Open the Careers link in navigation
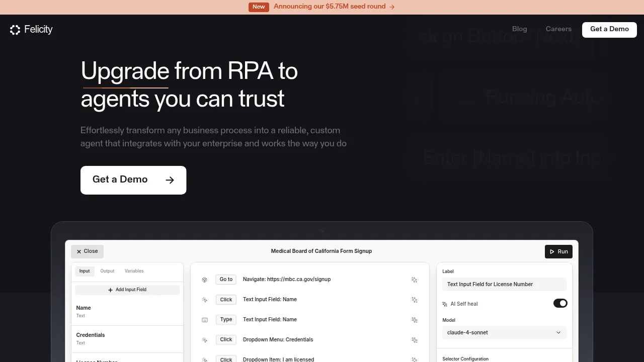The height and width of the screenshot is (362, 644). (558, 29)
